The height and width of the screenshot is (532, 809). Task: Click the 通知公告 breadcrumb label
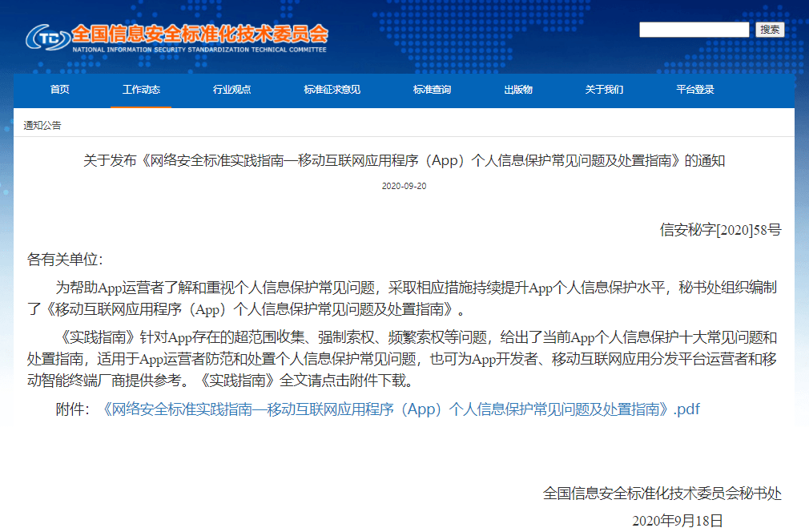tap(42, 126)
